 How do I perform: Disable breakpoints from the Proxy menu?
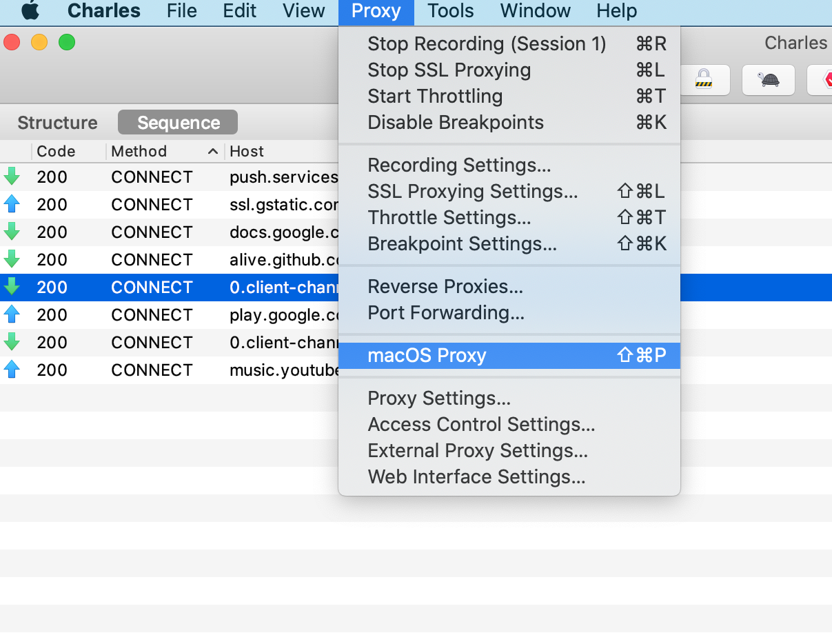456,122
